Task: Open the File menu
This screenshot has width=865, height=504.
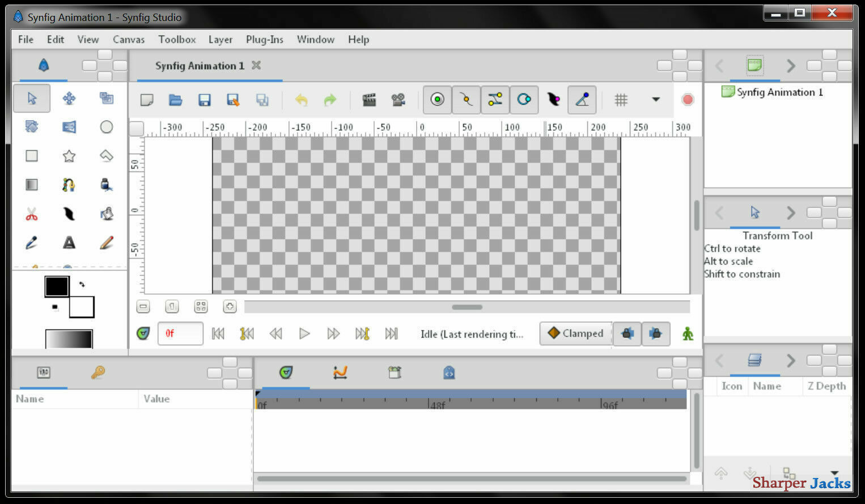Action: pos(26,39)
